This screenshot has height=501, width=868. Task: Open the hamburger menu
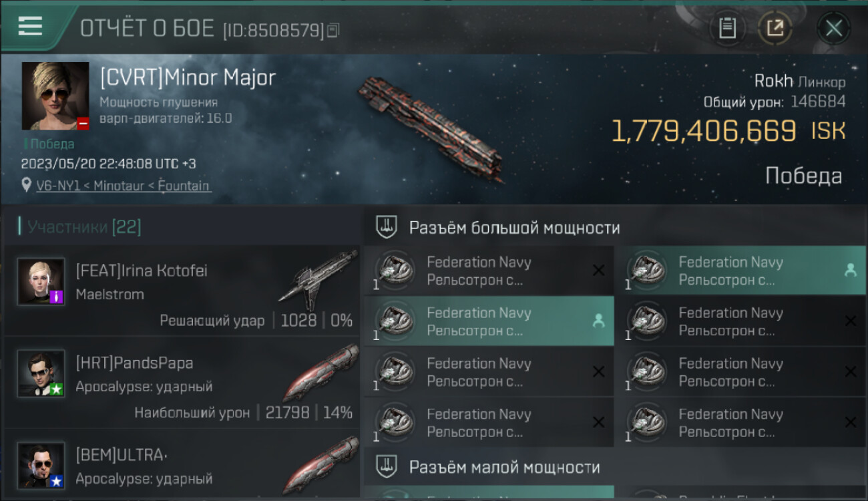(x=30, y=27)
